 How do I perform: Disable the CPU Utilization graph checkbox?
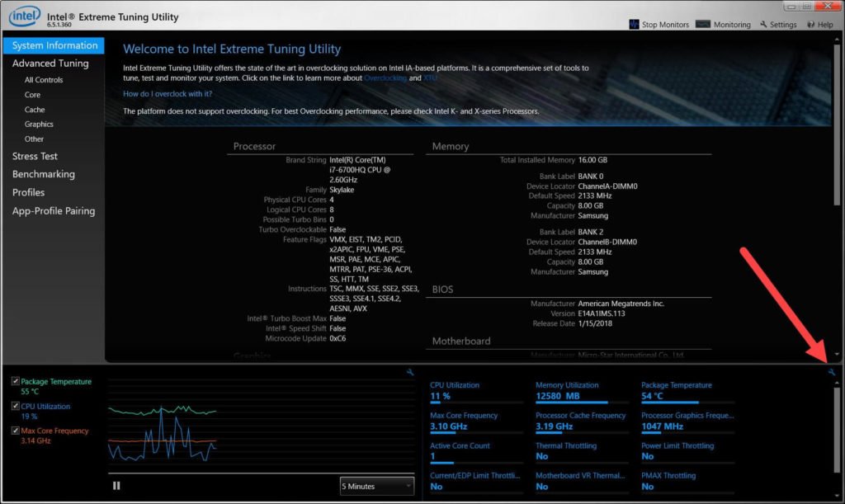14,406
